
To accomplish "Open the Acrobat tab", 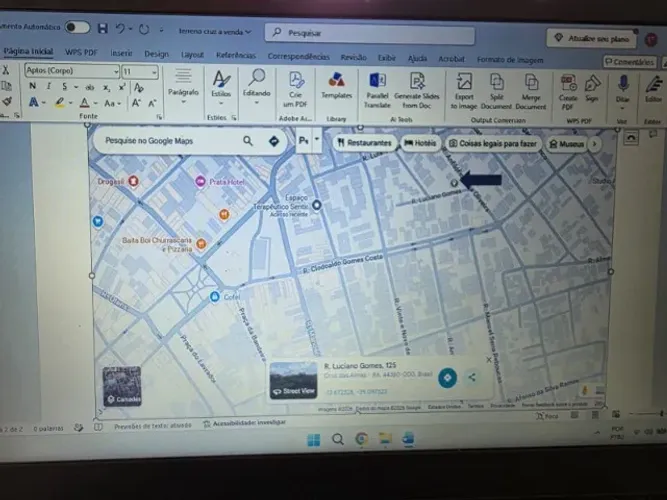I will pos(451,59).
